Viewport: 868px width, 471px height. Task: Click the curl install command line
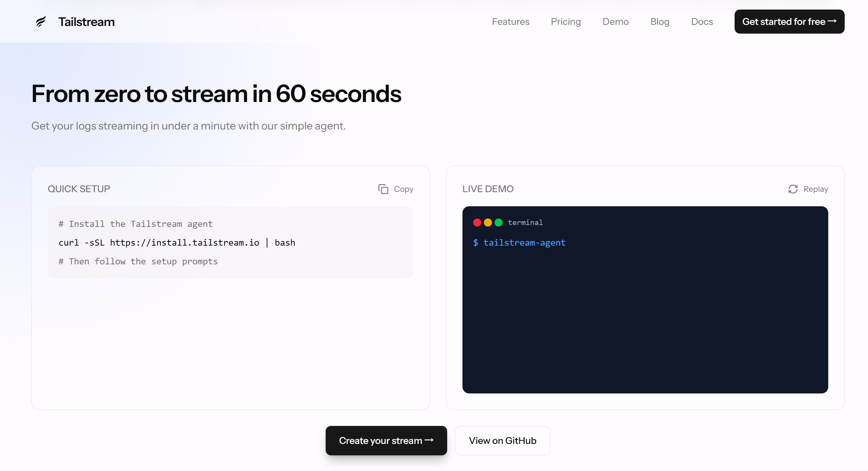(x=177, y=243)
